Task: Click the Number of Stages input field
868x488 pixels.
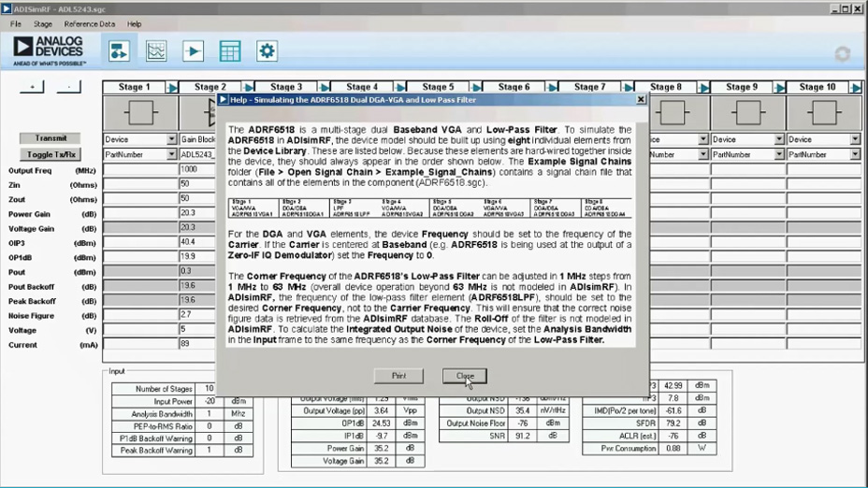Action: pos(210,388)
